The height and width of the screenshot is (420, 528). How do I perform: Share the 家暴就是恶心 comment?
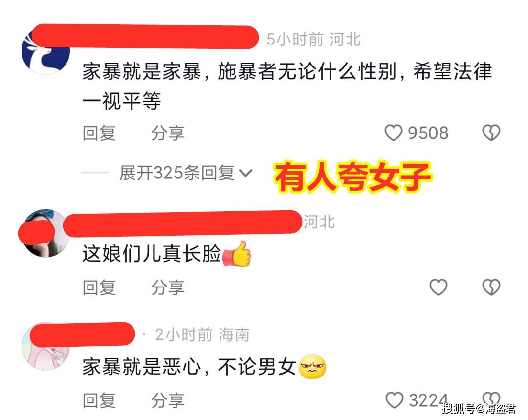click(x=168, y=400)
